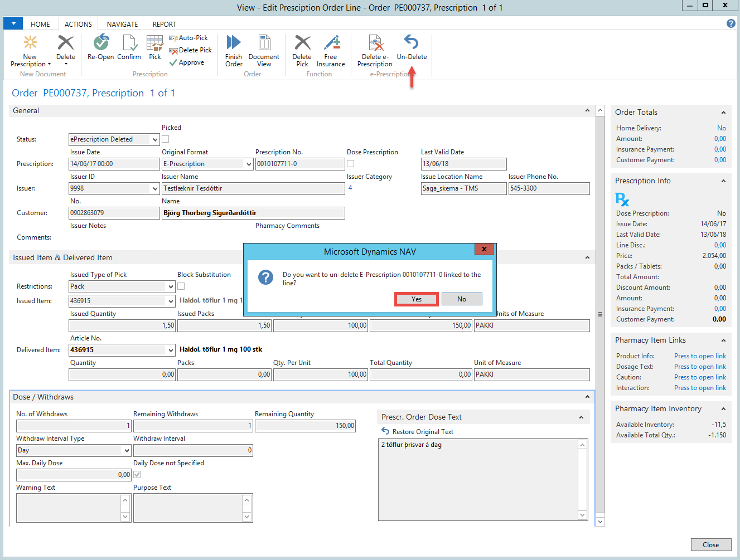The height and width of the screenshot is (560, 740).
Task: Collapse the Order Totals panel
Action: 723,113
